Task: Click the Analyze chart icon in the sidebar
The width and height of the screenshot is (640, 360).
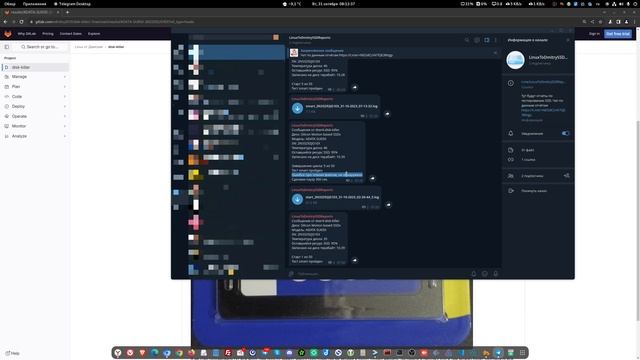Action: [x=7, y=136]
